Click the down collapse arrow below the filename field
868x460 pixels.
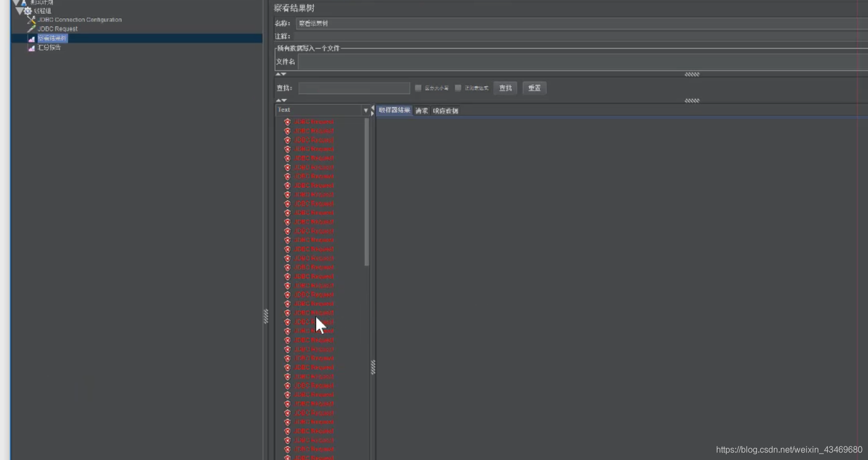284,74
